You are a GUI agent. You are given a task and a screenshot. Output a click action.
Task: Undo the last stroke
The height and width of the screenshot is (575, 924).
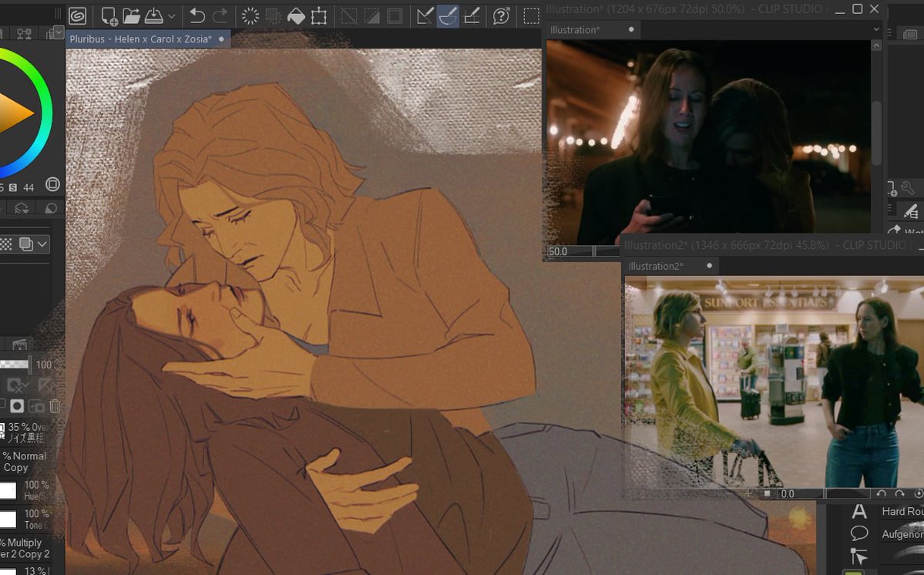[x=197, y=16]
